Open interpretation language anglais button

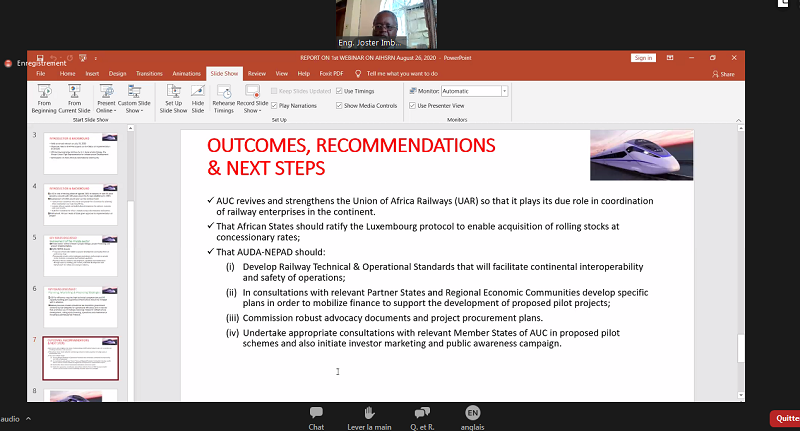472,418
